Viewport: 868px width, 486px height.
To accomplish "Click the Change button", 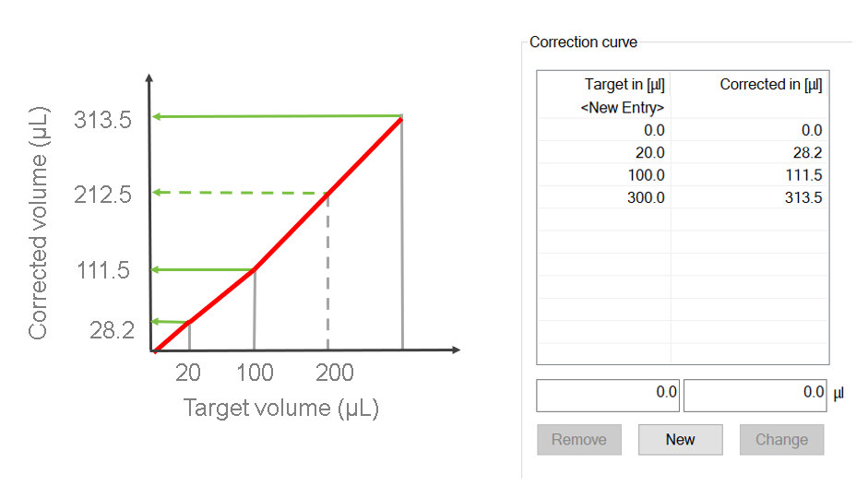I will 781,440.
